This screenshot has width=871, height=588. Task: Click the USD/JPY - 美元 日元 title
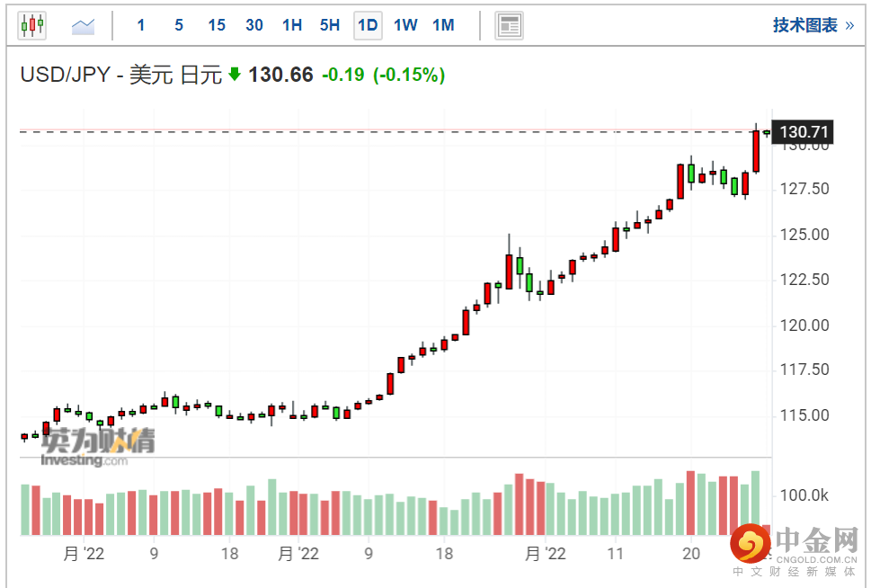pos(121,75)
